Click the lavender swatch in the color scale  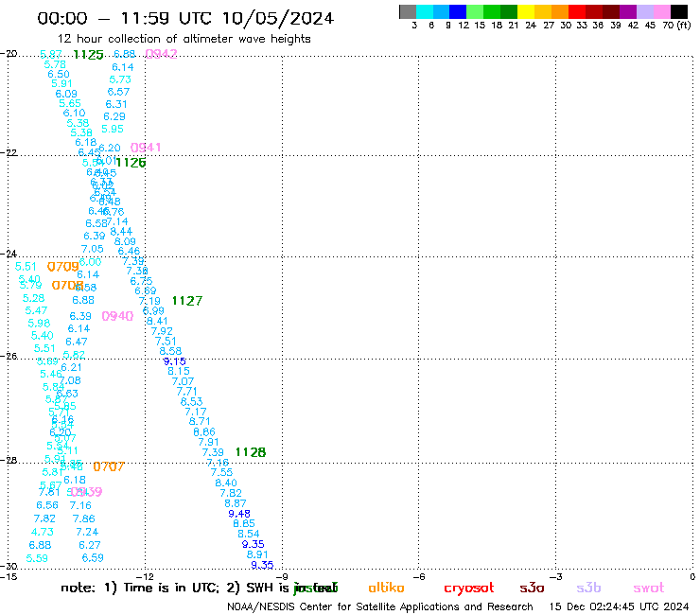(645, 11)
